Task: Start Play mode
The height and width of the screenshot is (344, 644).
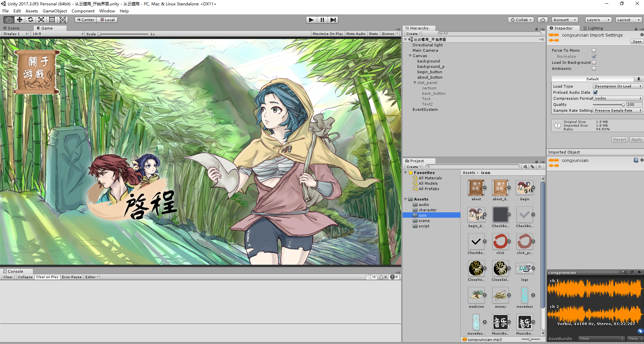Action: click(311, 20)
